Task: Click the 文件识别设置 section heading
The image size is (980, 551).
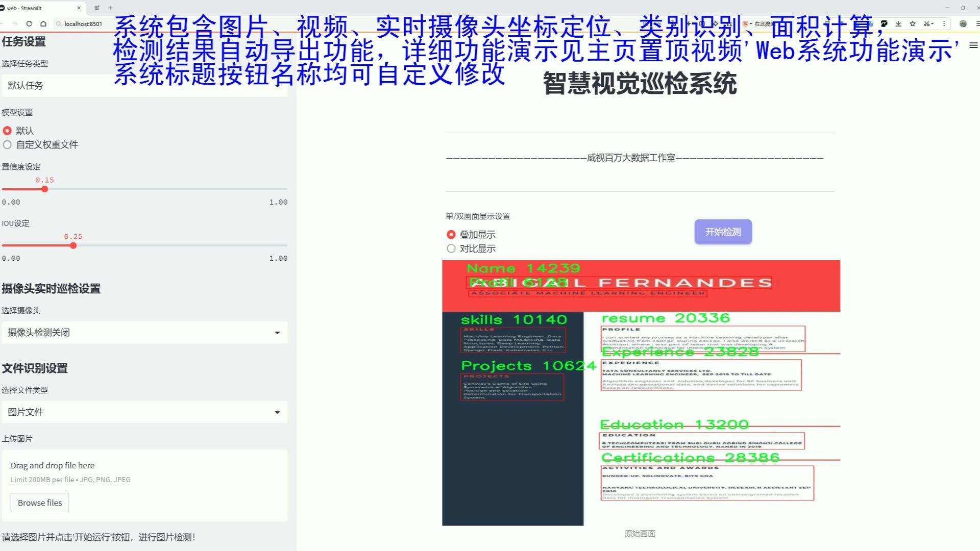Action: [x=35, y=368]
